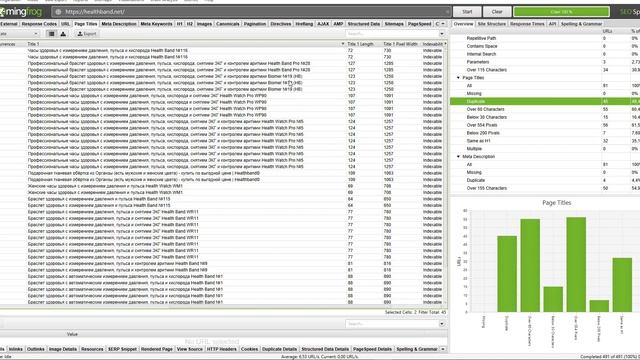Open the View Source bottom tab
Image resolution: width=640 pixels, height=360 pixels.
[189, 349]
